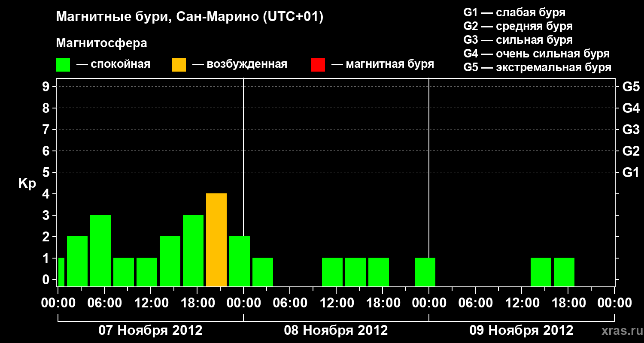Click the '18:00' time label for 08 Ноября
This screenshot has width=644, height=343.
click(383, 303)
